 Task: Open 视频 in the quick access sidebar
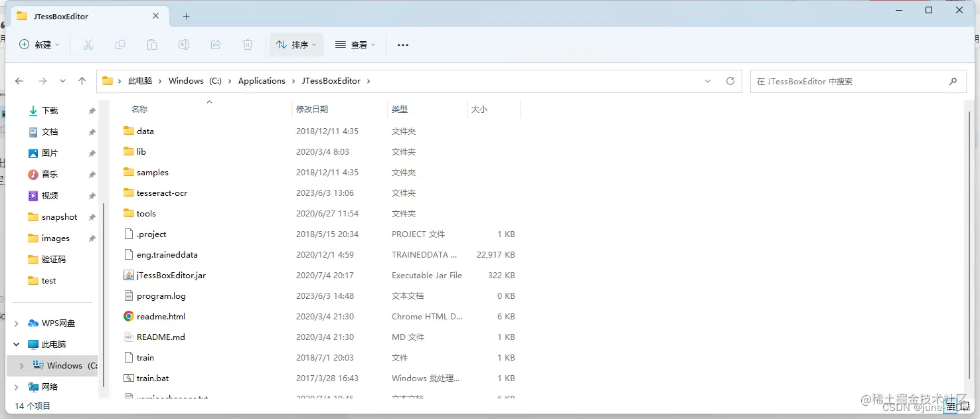pyautogui.click(x=49, y=196)
